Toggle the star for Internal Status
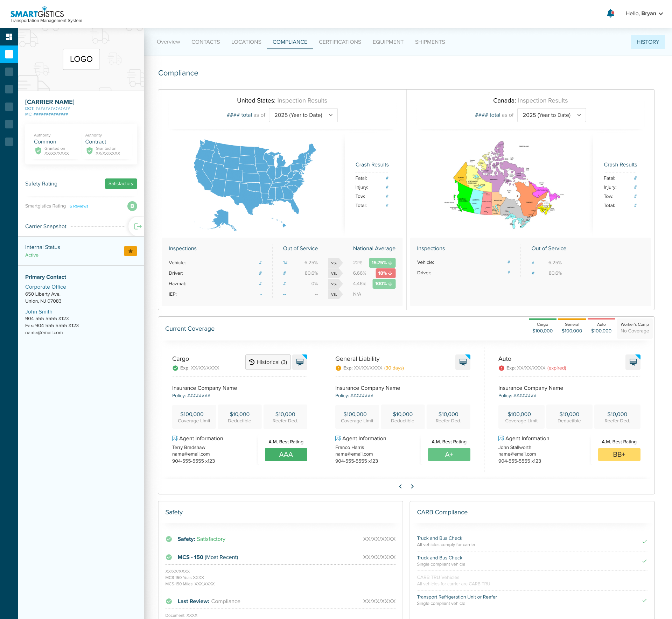This screenshot has width=672, height=619. 130,251
